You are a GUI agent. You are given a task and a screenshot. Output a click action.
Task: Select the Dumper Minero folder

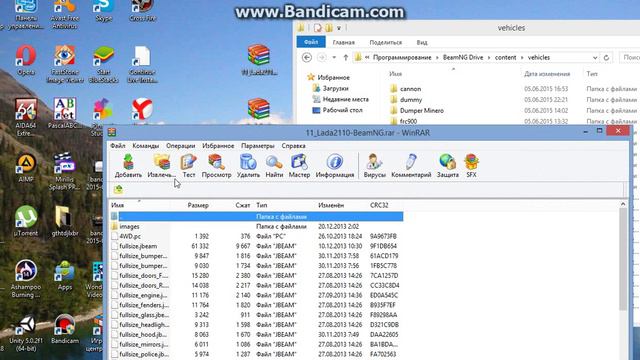point(421,111)
